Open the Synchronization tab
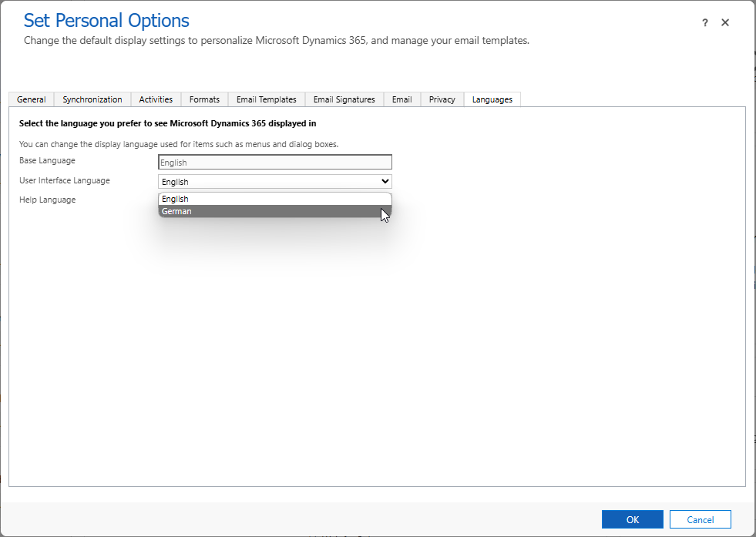Screen dimensions: 756x537 [x=92, y=99]
